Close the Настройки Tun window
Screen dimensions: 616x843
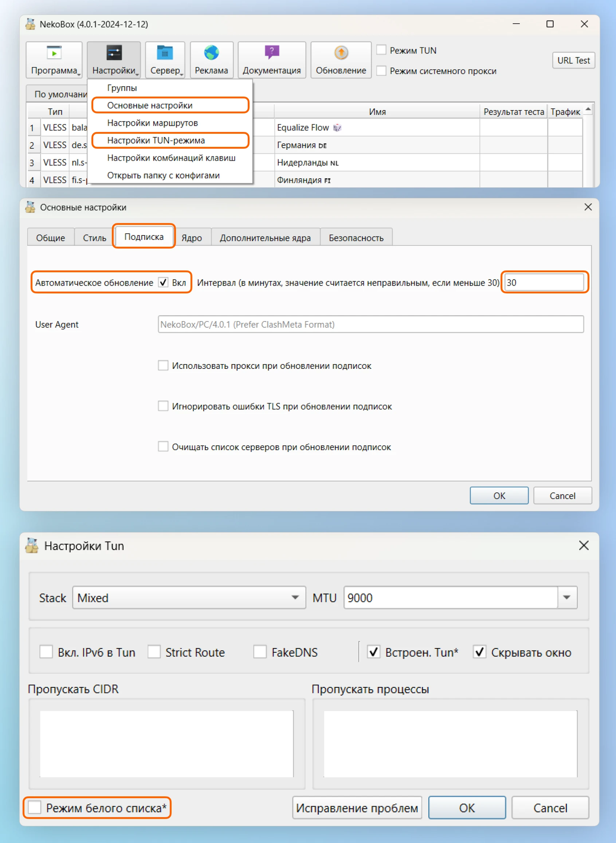(584, 545)
